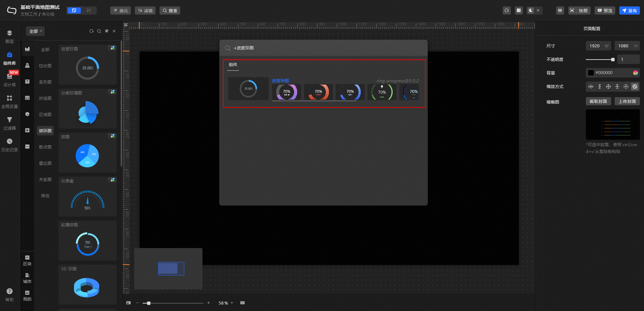
Task: Open the black background color swatch
Action: pos(591,73)
